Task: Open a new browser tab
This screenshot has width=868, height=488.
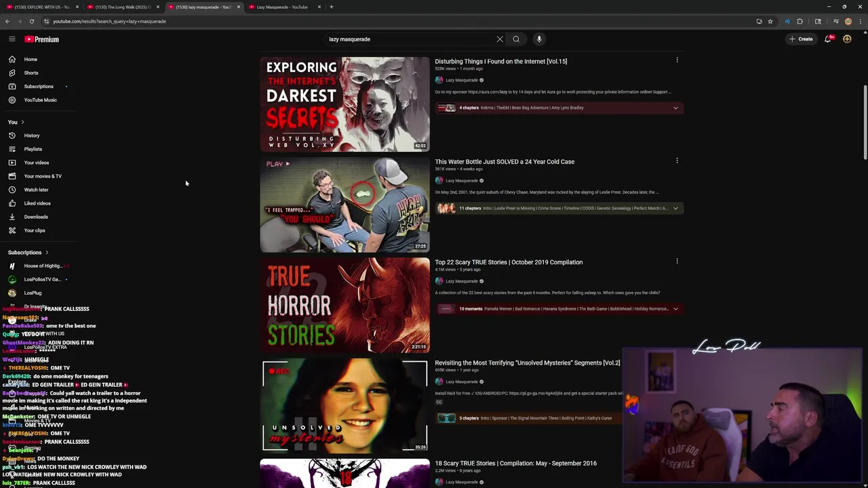Action: pos(332,7)
